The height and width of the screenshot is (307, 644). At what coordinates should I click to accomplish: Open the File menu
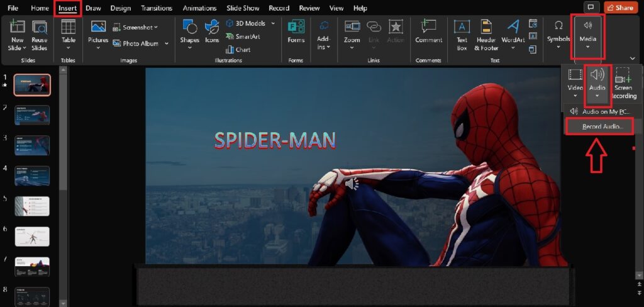[x=13, y=8]
